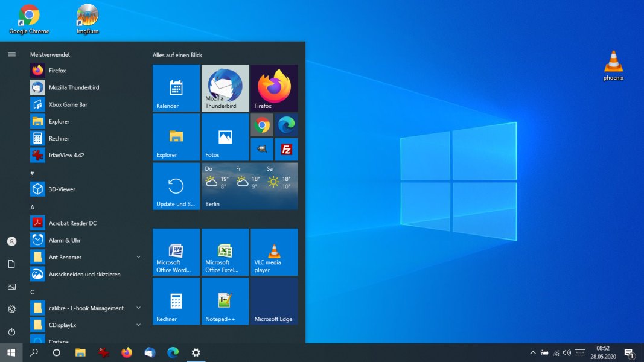Launch Mozilla Thunderbird from the app list
The width and height of the screenshot is (644, 362).
coord(86,87)
